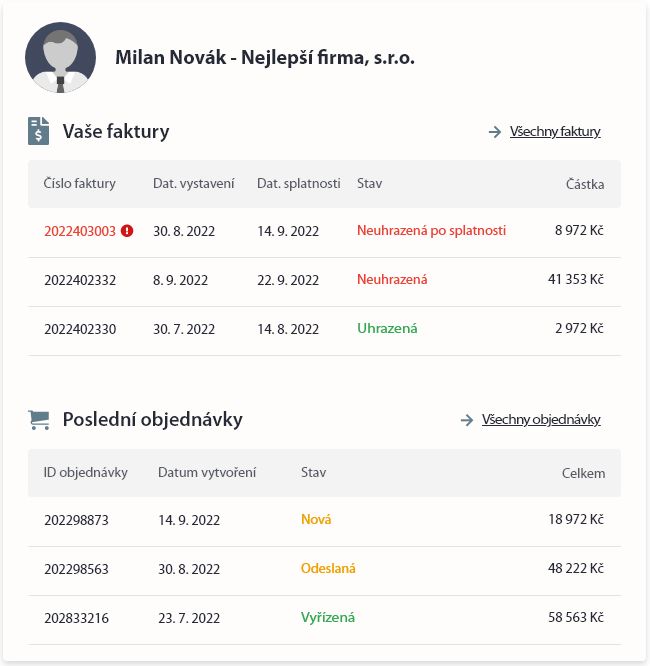
Task: Select order ID 202298873
Action: 76,520
